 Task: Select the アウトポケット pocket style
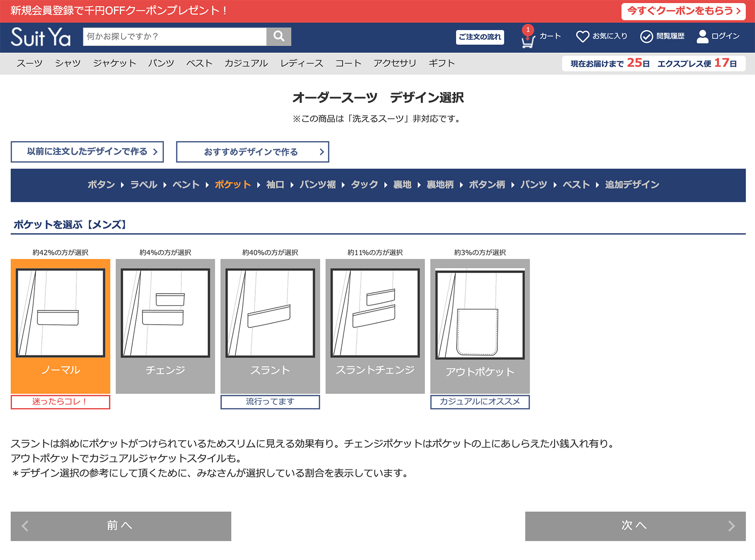pos(480,326)
